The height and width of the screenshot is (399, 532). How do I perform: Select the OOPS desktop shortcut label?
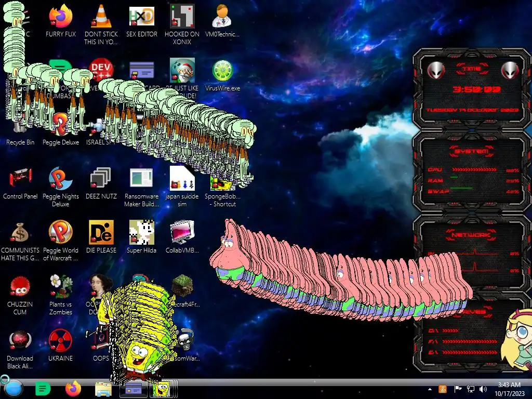tap(101, 358)
